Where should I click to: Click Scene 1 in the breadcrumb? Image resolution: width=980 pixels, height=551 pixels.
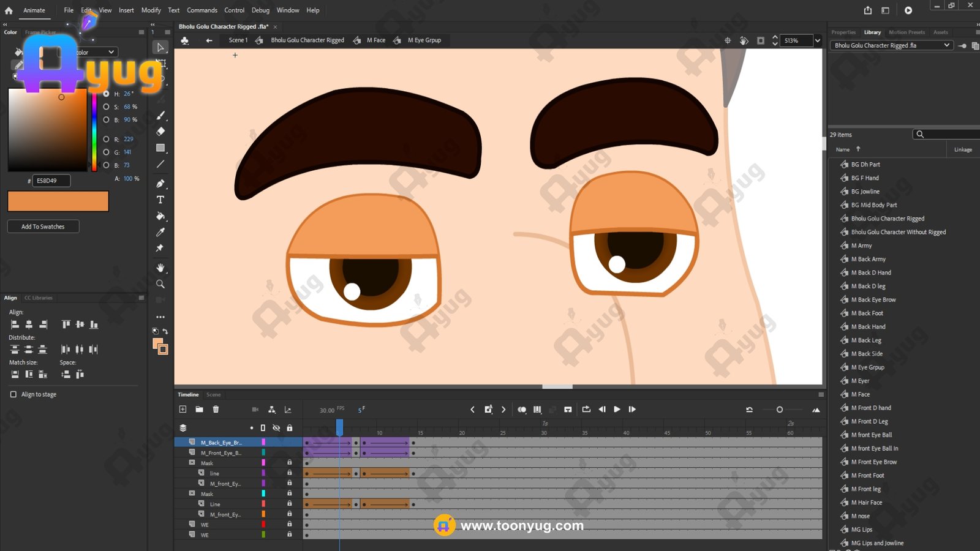pos(238,40)
